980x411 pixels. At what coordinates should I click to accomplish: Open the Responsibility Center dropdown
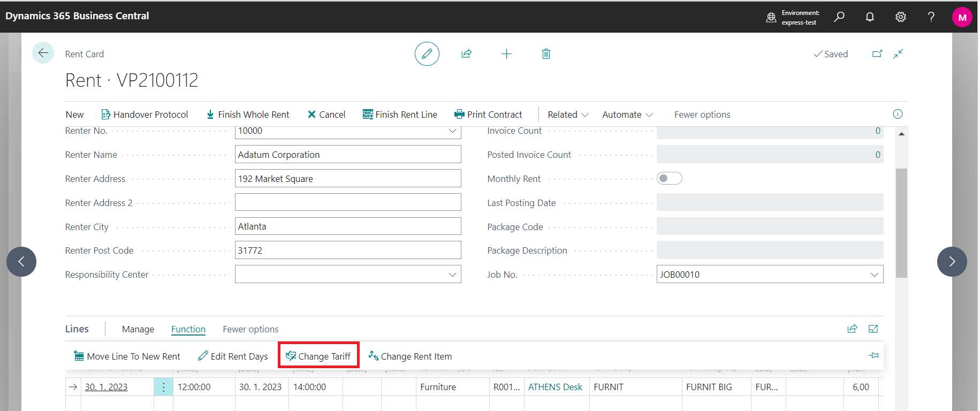pos(452,275)
